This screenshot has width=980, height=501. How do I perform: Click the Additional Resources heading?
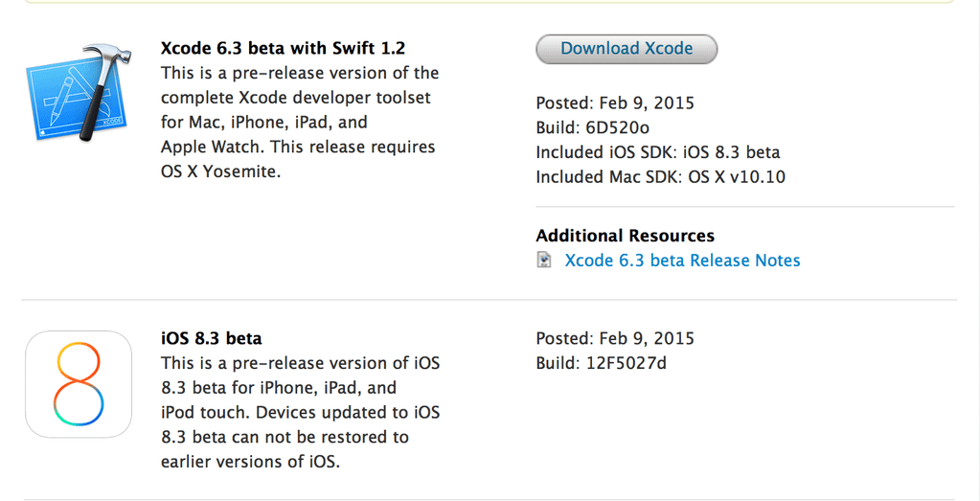[625, 236]
